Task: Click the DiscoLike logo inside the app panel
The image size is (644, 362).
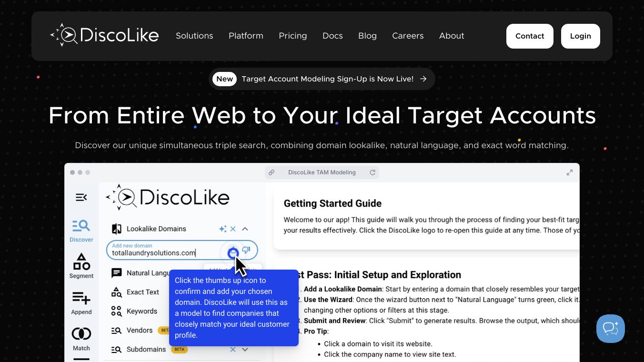Action: (168, 197)
